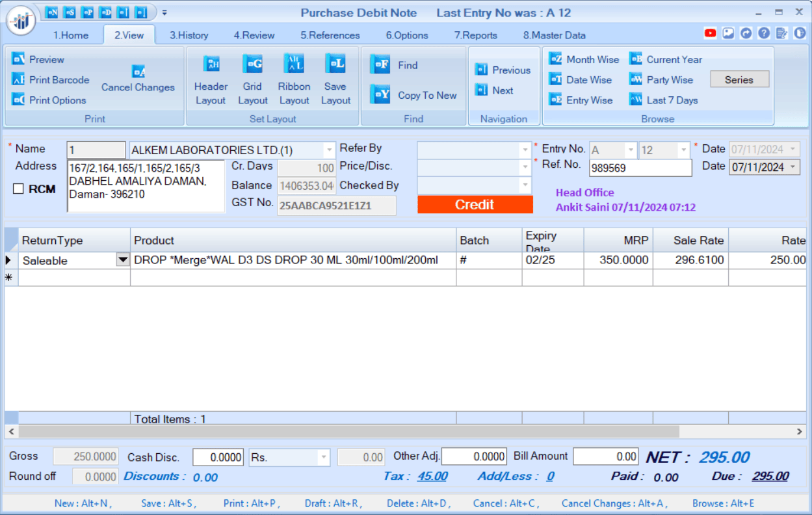Open the Cash Disc. Rs. unit dropdown
The image size is (812, 515).
coord(324,457)
